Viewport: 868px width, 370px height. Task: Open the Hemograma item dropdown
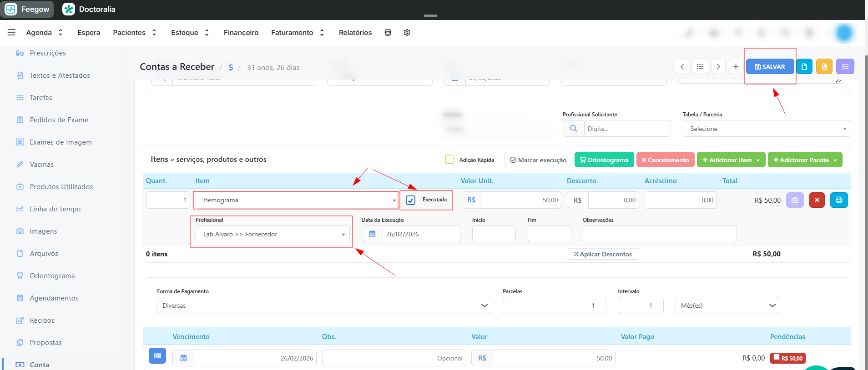point(296,200)
